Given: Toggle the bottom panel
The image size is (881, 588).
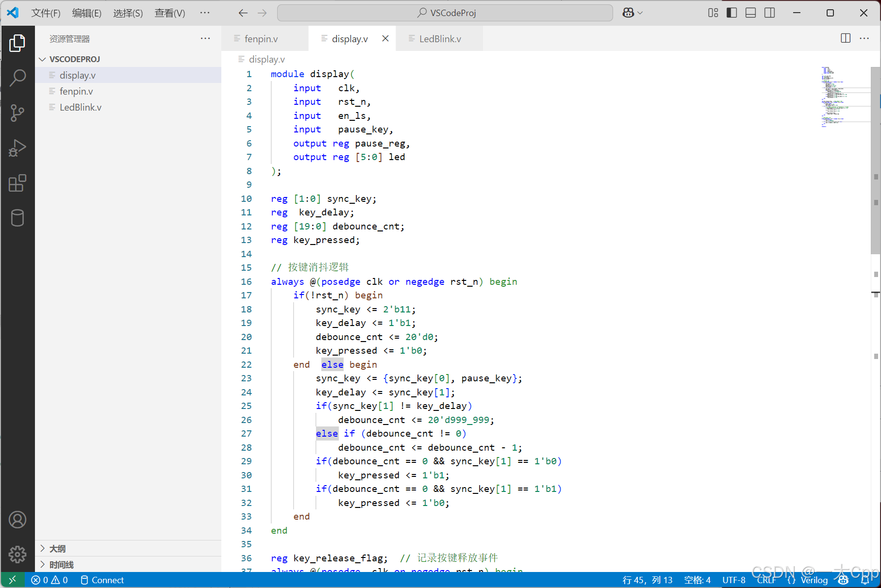Looking at the screenshot, I should click(750, 13).
